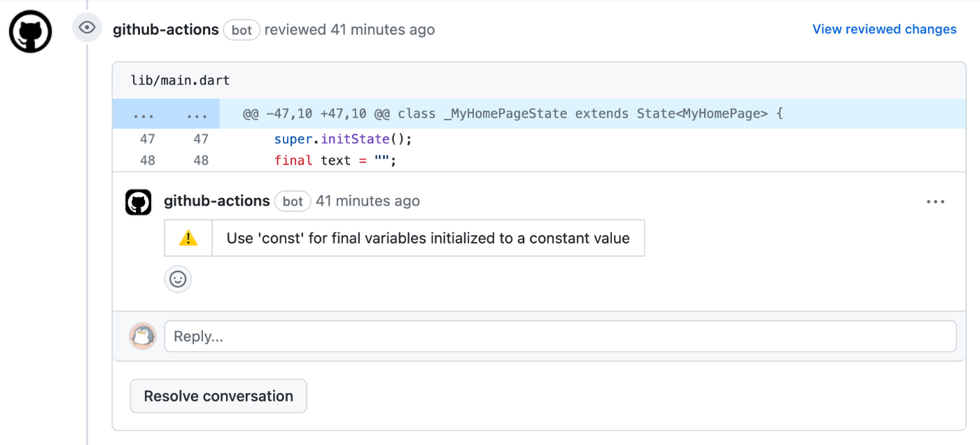Open View reviewed changes link
The width and height of the screenshot is (980, 445).
884,29
